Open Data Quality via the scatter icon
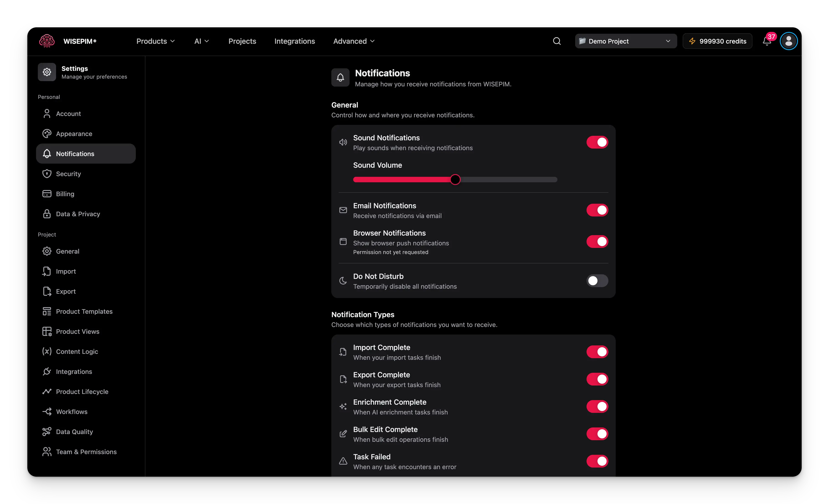 [47, 431]
